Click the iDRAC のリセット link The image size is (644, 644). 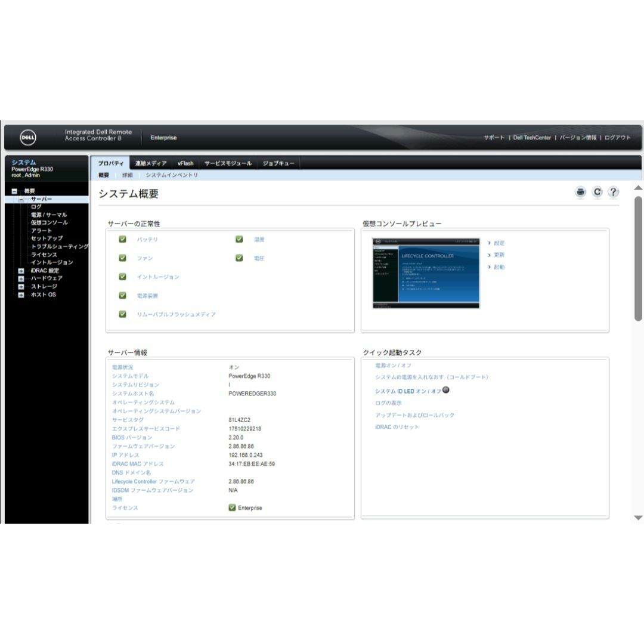(x=397, y=427)
